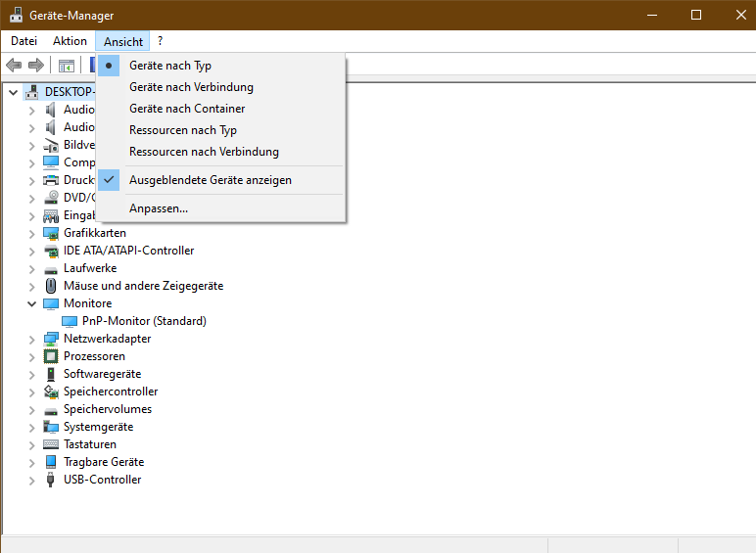Click the DVD/CD drive category icon

[x=51, y=198]
